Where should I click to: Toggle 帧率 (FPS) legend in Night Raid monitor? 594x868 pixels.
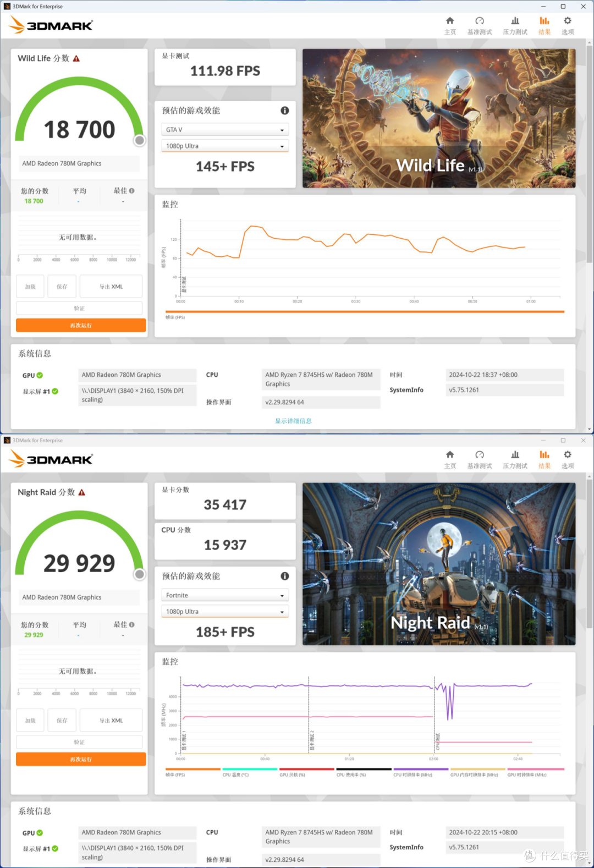pos(193,772)
